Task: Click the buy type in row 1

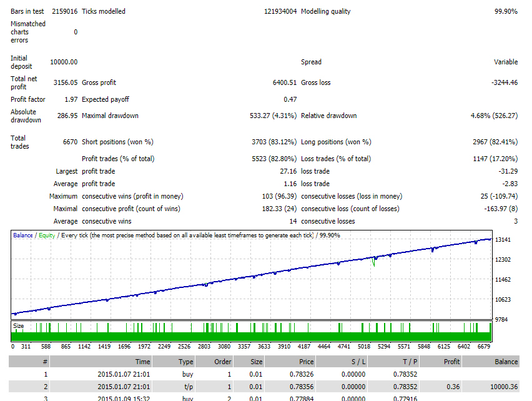Action: pos(187,375)
